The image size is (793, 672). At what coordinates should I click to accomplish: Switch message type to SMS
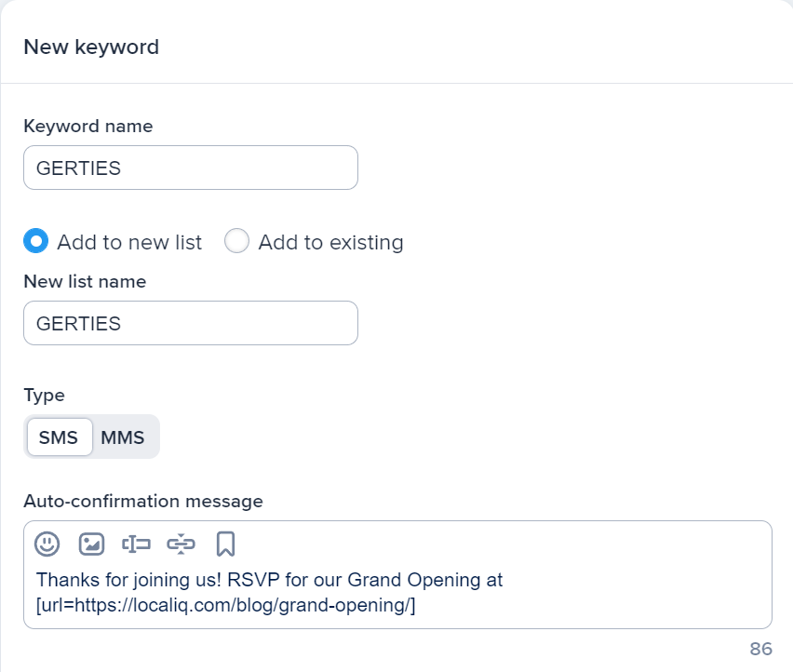point(59,437)
